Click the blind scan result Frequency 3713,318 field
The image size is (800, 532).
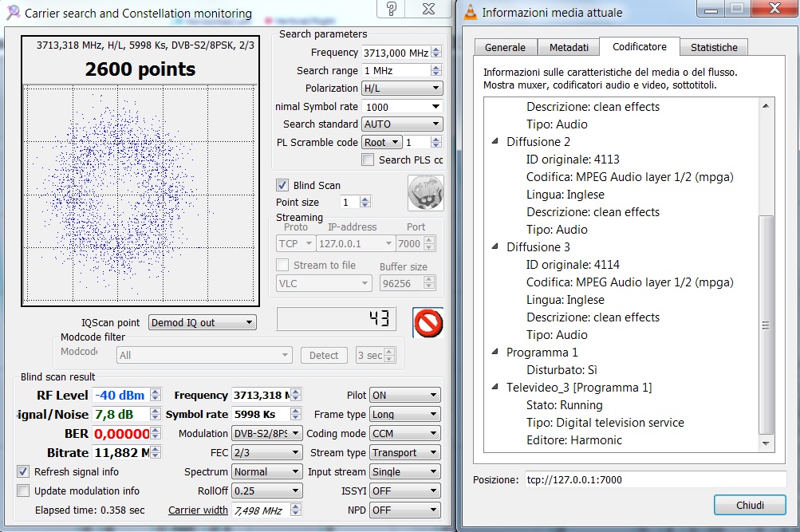click(261, 395)
